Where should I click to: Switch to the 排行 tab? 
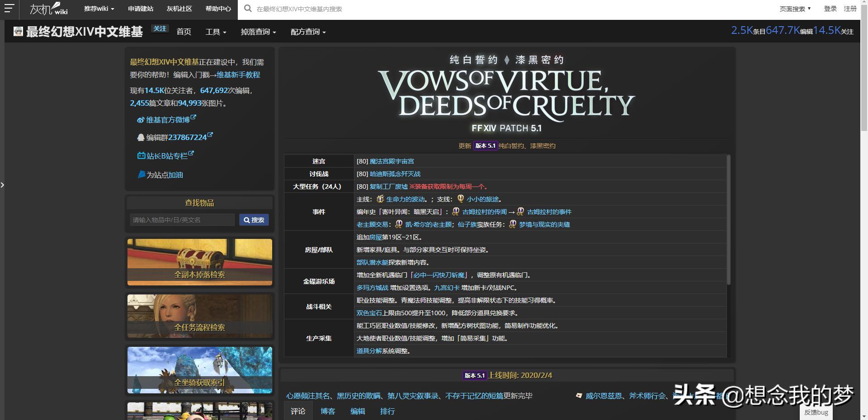tap(387, 411)
